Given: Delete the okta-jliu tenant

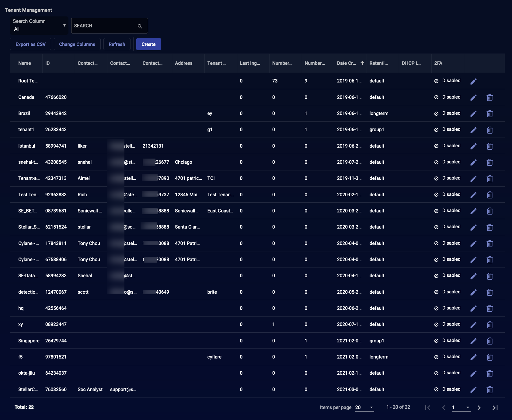Looking at the screenshot, I should pos(489,373).
